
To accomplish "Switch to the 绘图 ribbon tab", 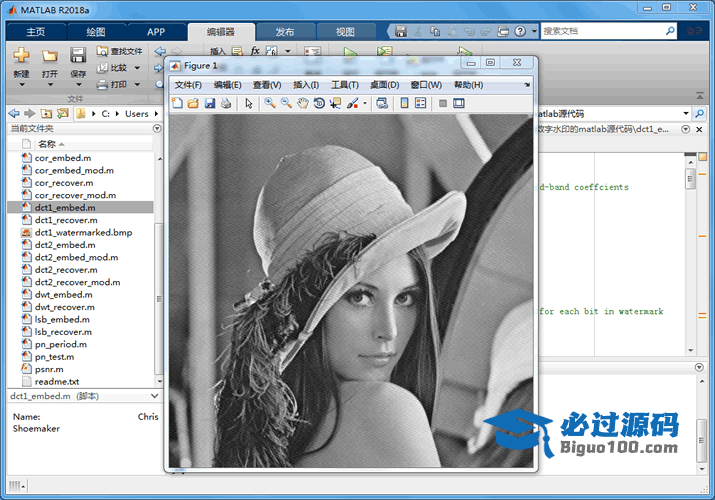I will 96,32.
